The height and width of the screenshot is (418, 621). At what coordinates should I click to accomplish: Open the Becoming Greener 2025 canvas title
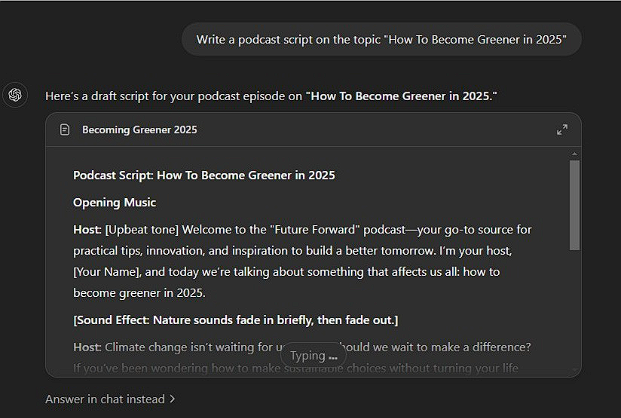(139, 130)
